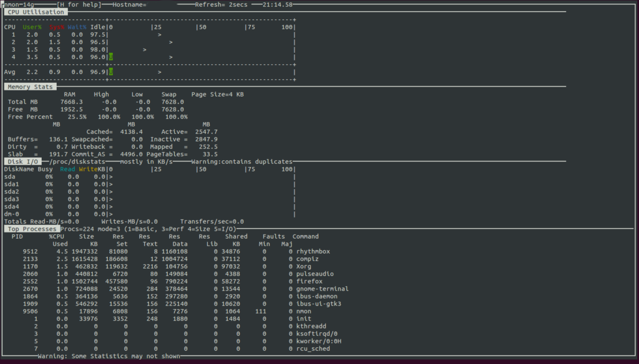Click the Free Percent memory row label
This screenshot has width=639, height=364.
point(30,117)
